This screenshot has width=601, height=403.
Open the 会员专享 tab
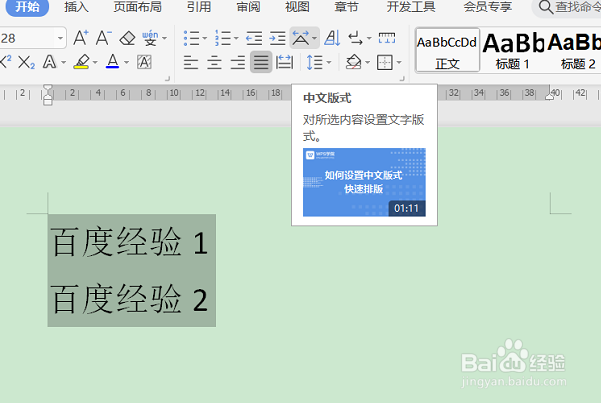tap(488, 7)
